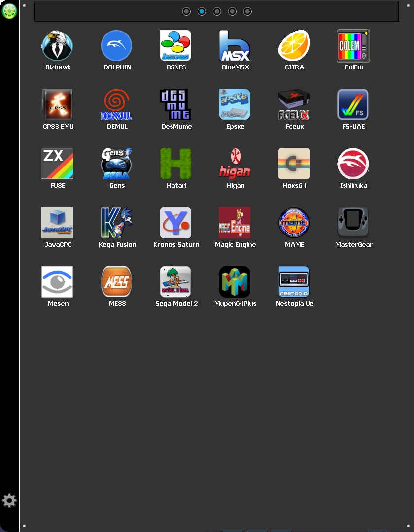The image size is (414, 532).
Task: Go to the fourth page dot
Action: click(232, 11)
